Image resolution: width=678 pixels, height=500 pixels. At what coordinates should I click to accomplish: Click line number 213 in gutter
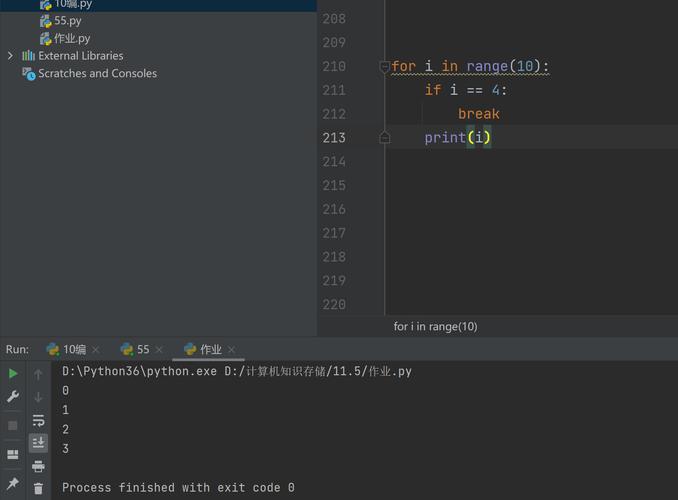334,138
